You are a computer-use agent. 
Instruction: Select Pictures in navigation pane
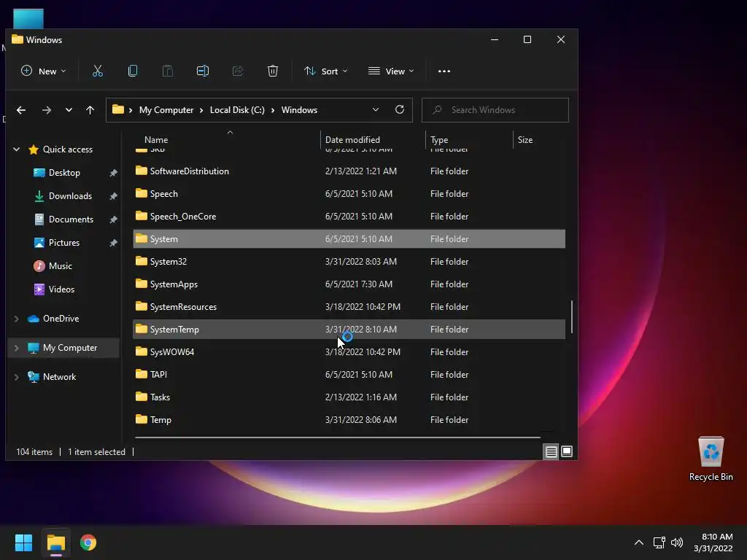point(64,243)
